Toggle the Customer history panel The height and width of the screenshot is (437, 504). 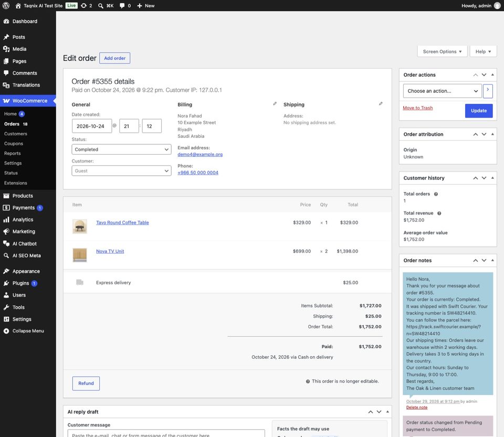(x=492, y=178)
